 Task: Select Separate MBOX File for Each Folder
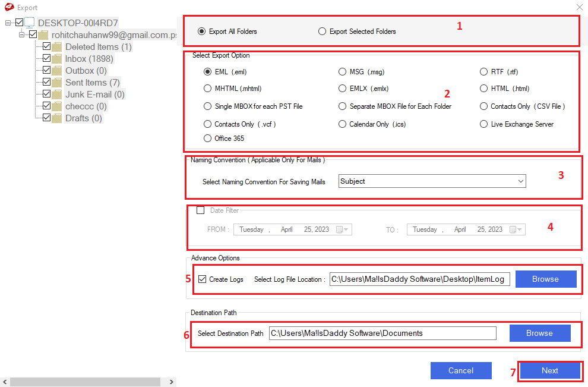tap(342, 106)
